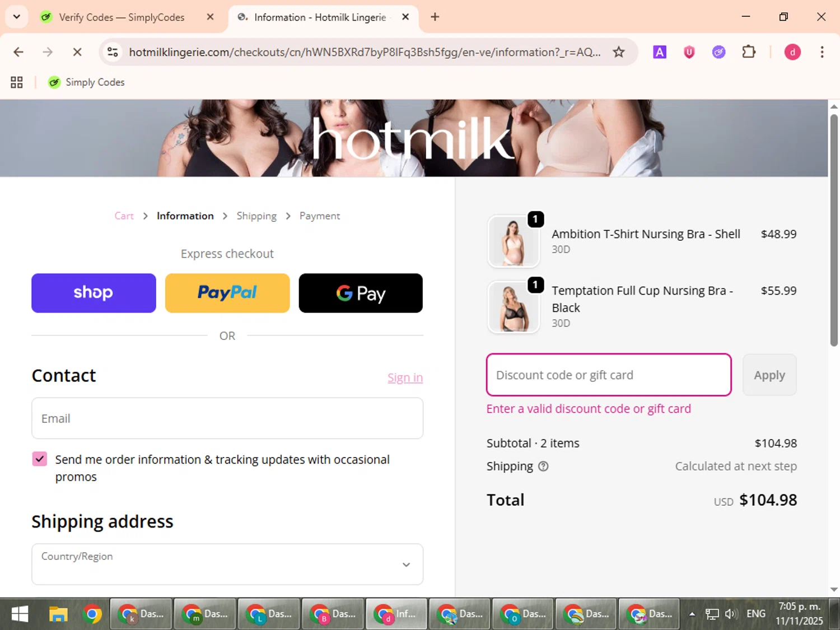Pay with Google Pay button
Screen dimensions: 840x630
[x=361, y=293]
